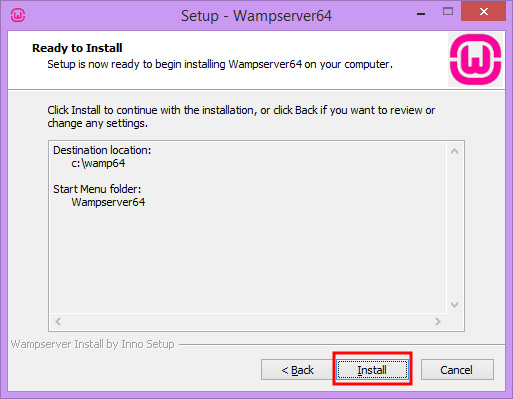Click the scroll left arrow in summary box
Screen dimensions: 513x399
[58, 321]
